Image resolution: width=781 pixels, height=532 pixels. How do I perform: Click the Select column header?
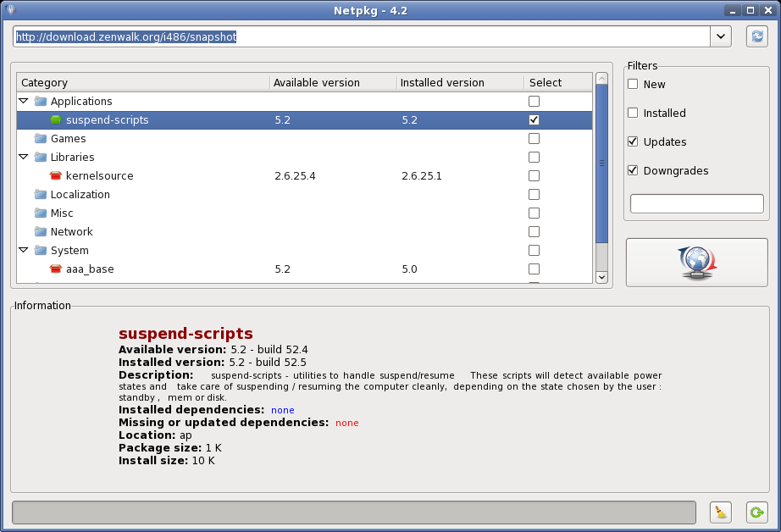tap(558, 83)
